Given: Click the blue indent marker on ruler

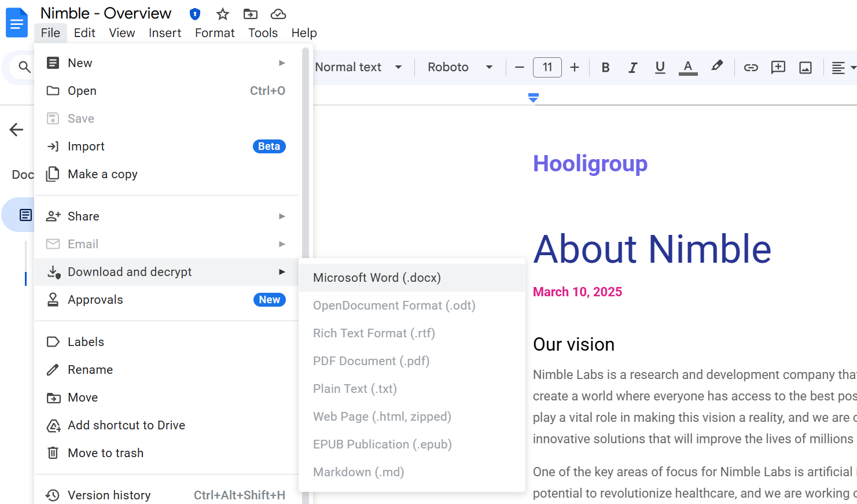Looking at the screenshot, I should point(534,98).
